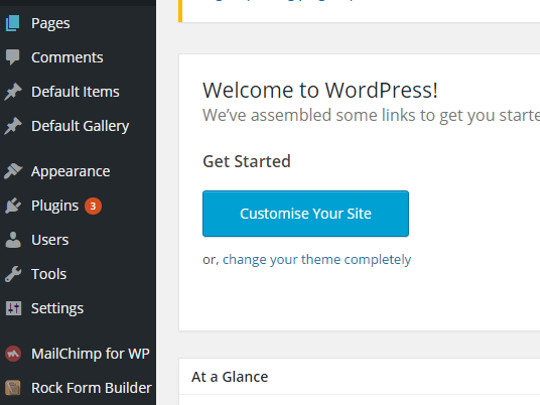The height and width of the screenshot is (405, 540).
Task: Click the Plugins plug icon
Action: pyautogui.click(x=13, y=206)
